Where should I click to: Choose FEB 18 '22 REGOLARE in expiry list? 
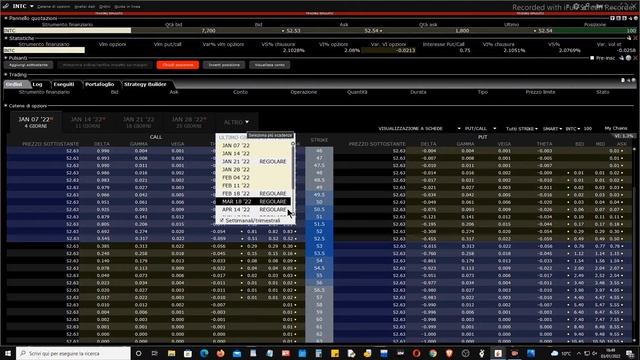[253, 193]
